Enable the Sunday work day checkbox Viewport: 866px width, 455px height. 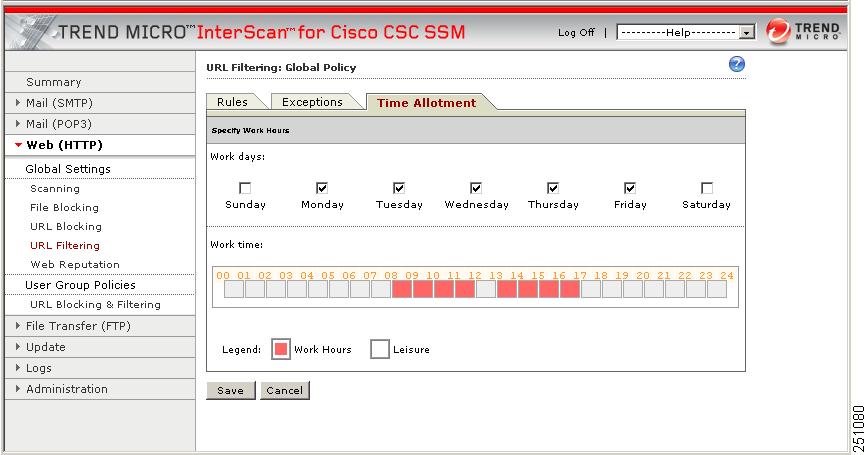[245, 188]
